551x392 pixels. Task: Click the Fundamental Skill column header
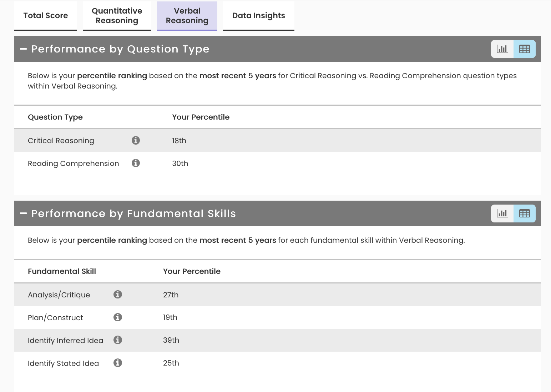click(x=62, y=271)
